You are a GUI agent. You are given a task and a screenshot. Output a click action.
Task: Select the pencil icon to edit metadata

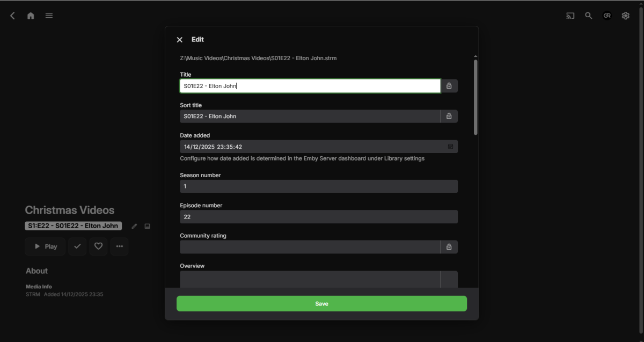134,226
